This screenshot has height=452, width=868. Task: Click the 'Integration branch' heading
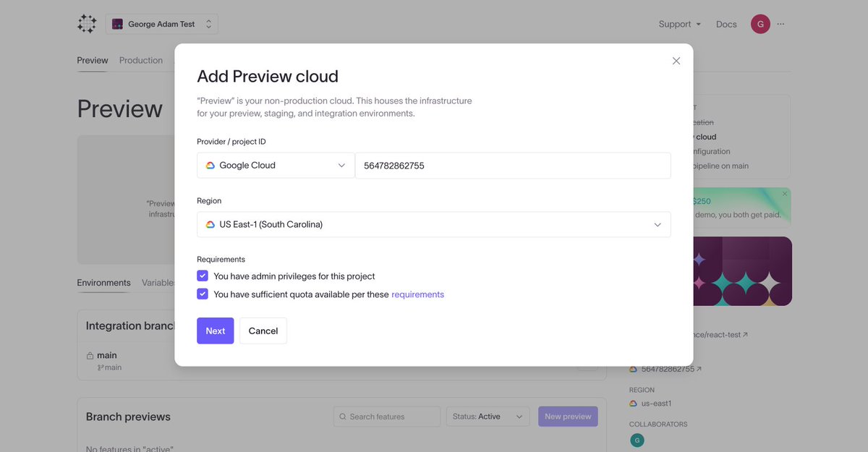130,325
